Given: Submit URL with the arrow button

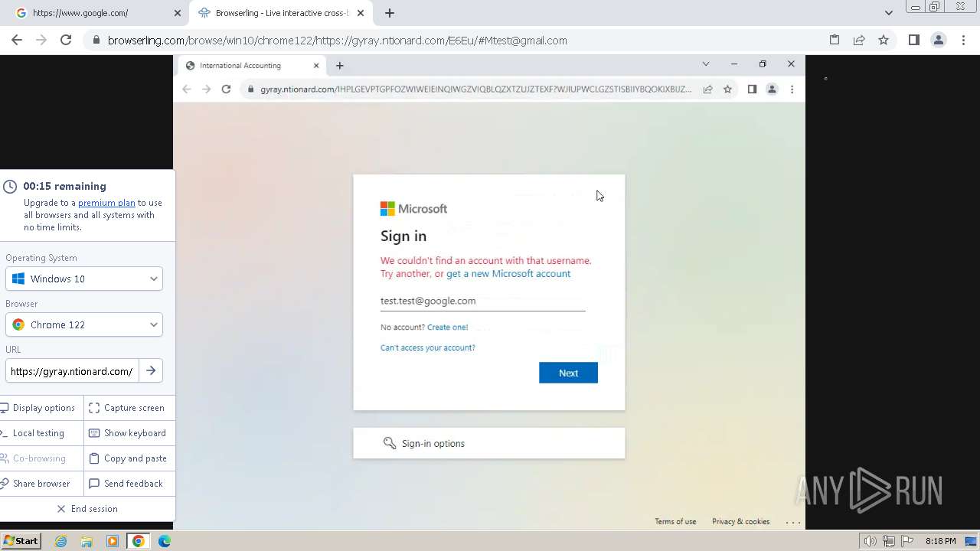Looking at the screenshot, I should tap(151, 371).
